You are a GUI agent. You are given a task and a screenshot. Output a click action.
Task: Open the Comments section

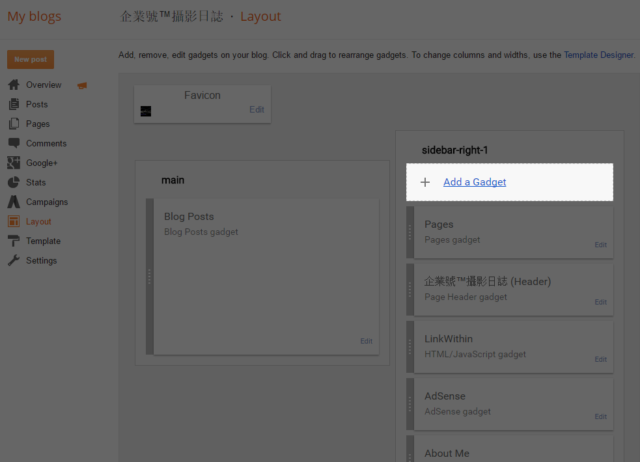pyautogui.click(x=46, y=143)
